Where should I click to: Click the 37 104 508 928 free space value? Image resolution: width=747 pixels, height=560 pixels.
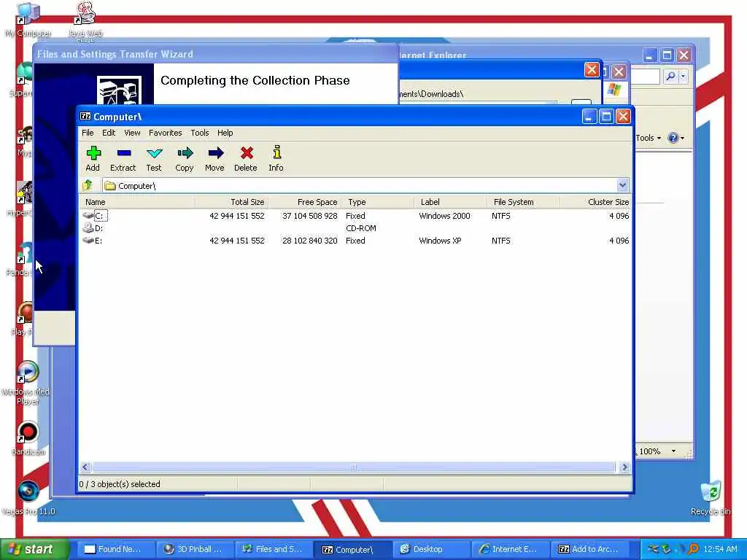click(x=309, y=216)
